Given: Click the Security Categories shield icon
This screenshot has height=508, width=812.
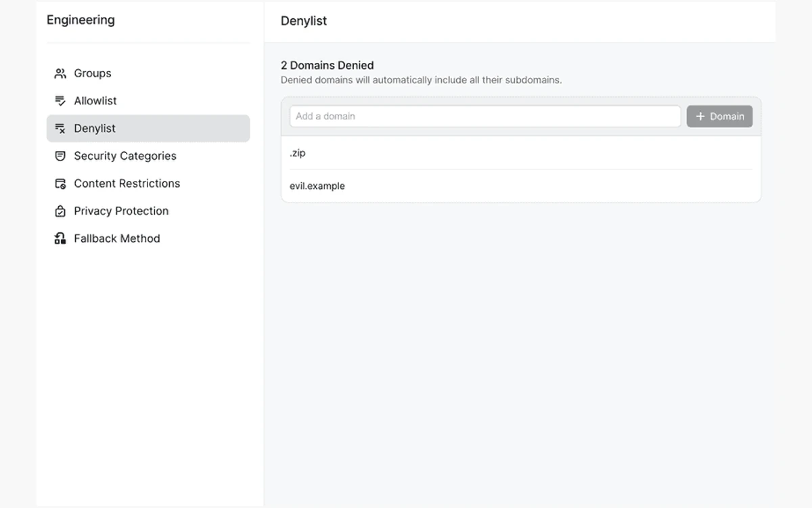Looking at the screenshot, I should (x=60, y=156).
